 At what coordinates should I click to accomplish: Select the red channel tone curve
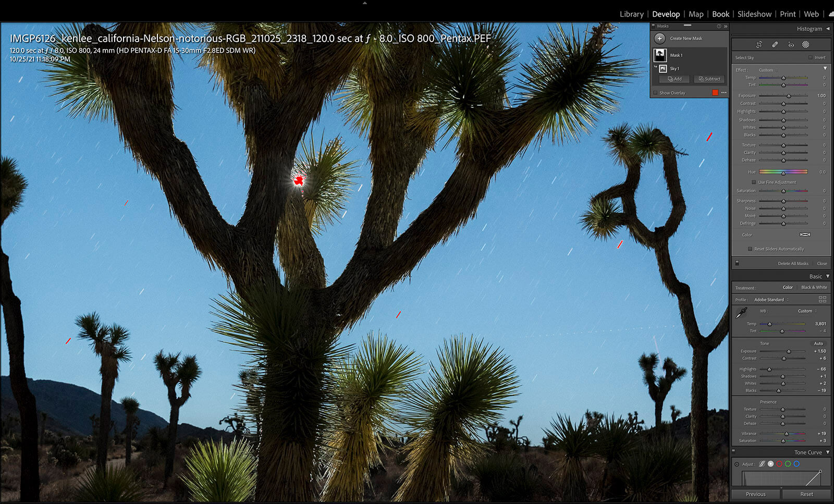point(779,464)
